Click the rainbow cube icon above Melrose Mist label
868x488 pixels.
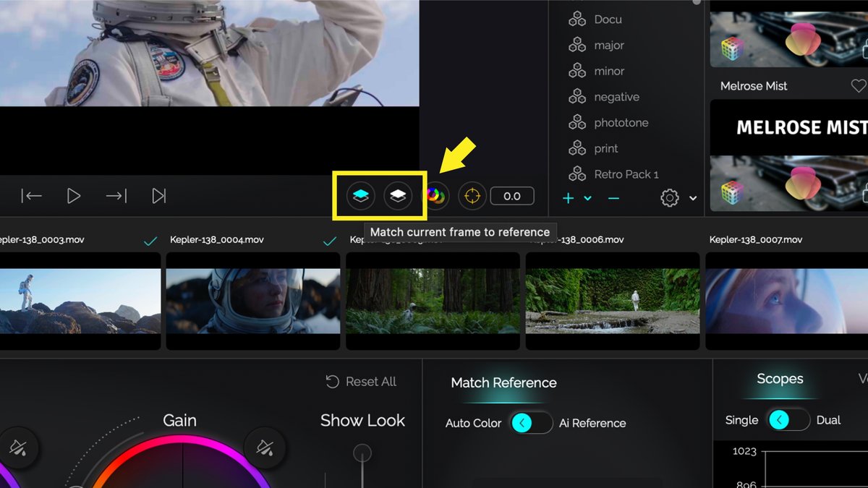tap(733, 48)
